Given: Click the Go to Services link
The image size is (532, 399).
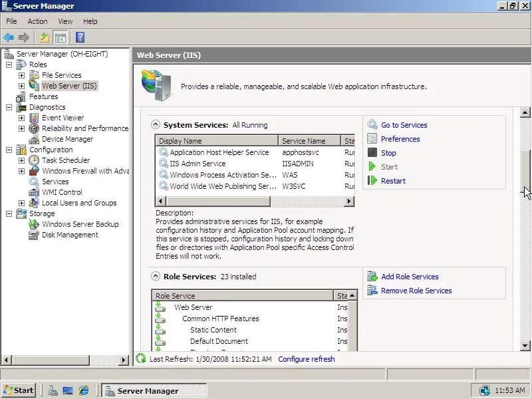Looking at the screenshot, I should tap(404, 125).
